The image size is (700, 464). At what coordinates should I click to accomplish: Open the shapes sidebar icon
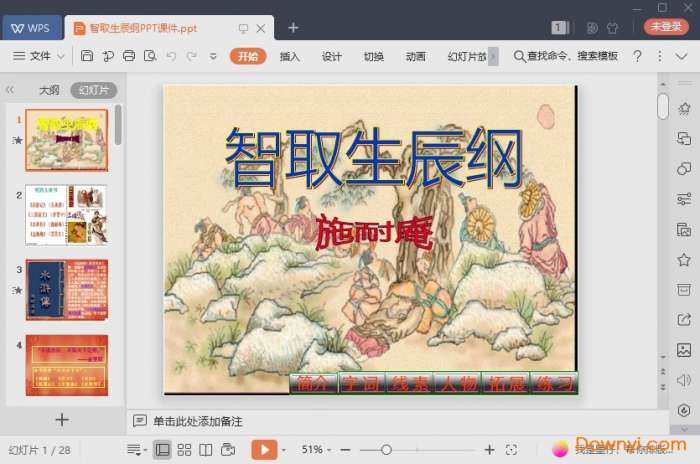[x=684, y=168]
